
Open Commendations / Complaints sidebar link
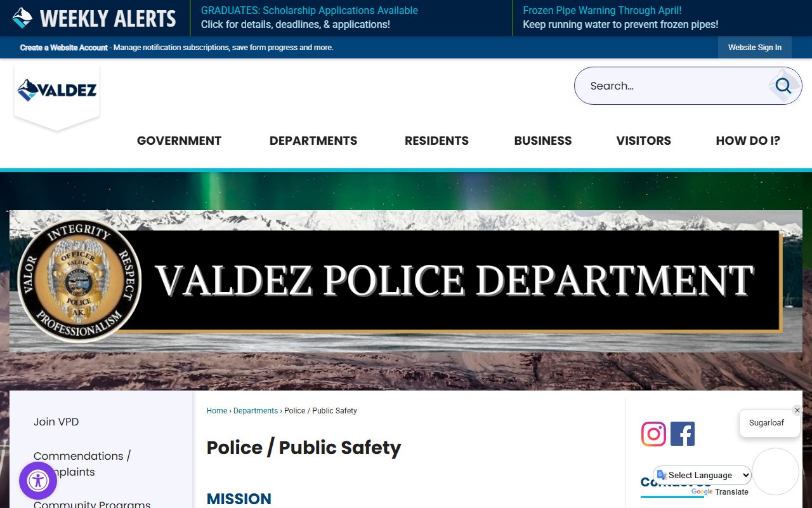tap(82, 464)
